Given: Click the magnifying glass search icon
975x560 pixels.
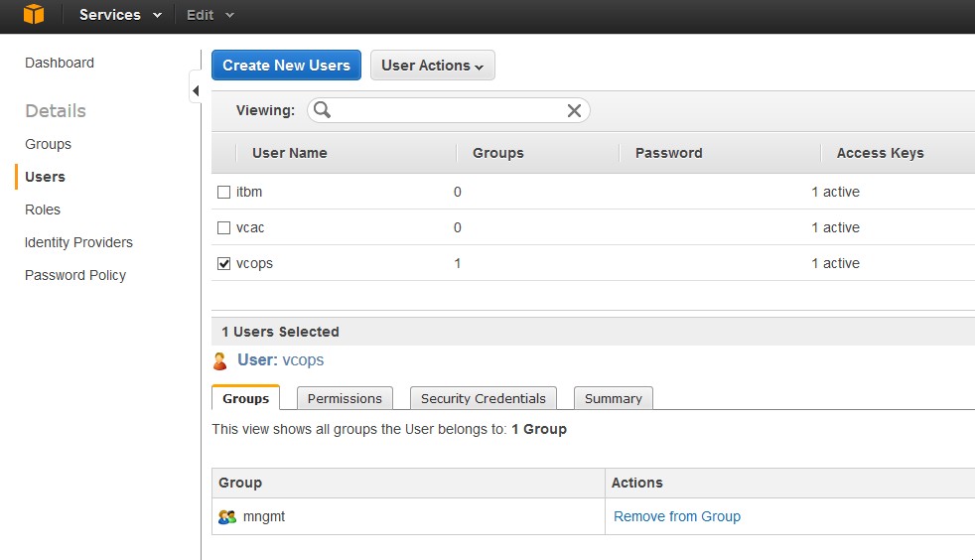Looking at the screenshot, I should (x=322, y=110).
